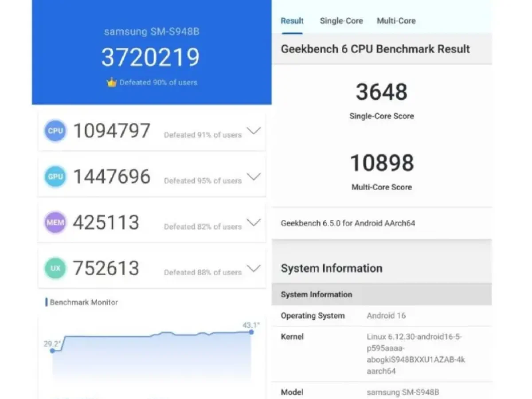Expand the CPU score details chevron
The image size is (532, 399).
[x=253, y=131]
